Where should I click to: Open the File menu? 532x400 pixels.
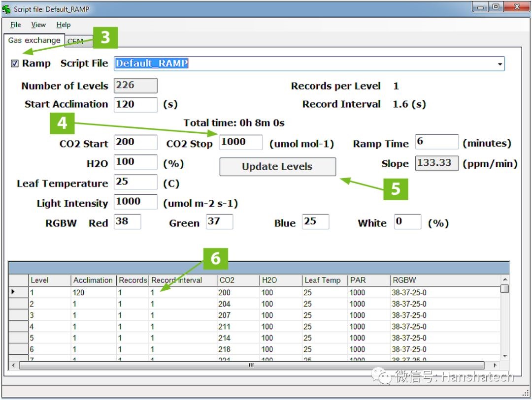[16, 25]
